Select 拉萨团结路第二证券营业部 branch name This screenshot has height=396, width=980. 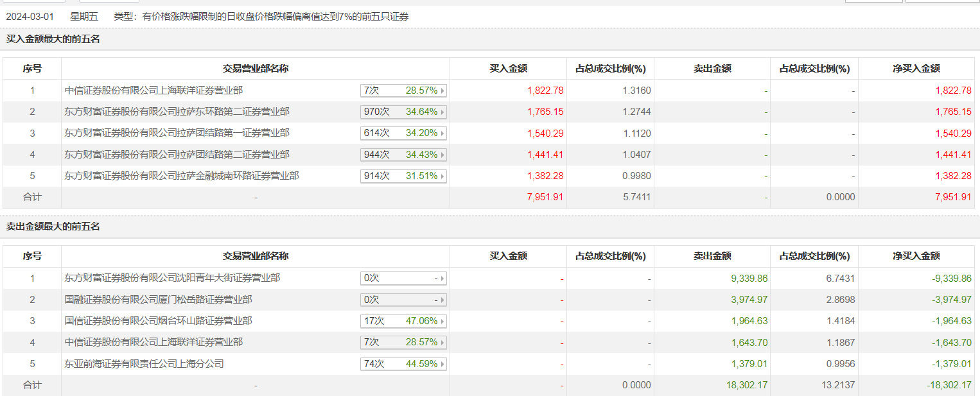177,155
